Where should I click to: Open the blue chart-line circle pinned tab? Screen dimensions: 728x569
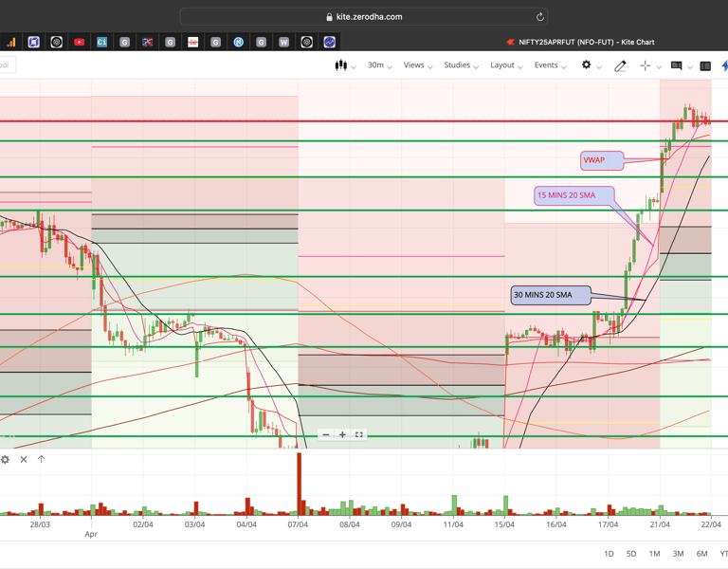(329, 43)
